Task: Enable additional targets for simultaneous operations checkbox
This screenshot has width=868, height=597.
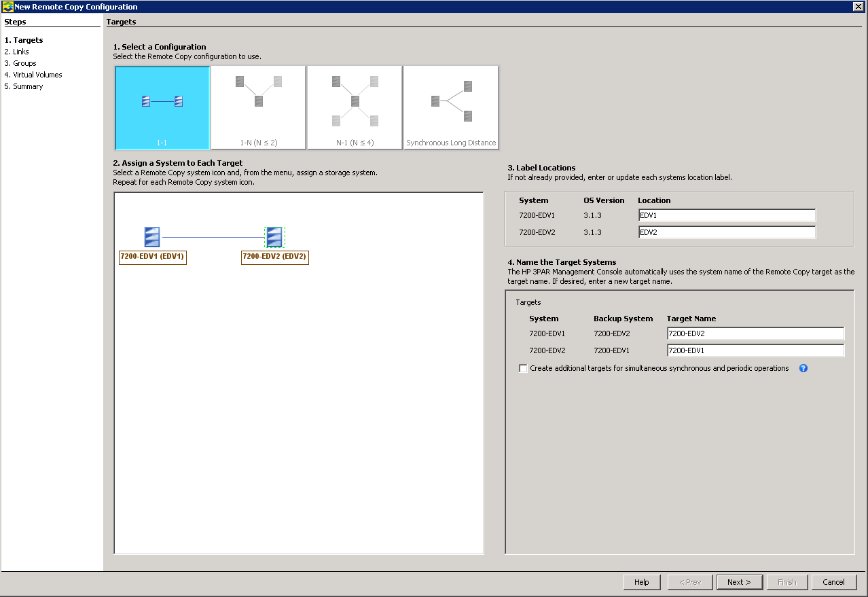Action: tap(523, 368)
